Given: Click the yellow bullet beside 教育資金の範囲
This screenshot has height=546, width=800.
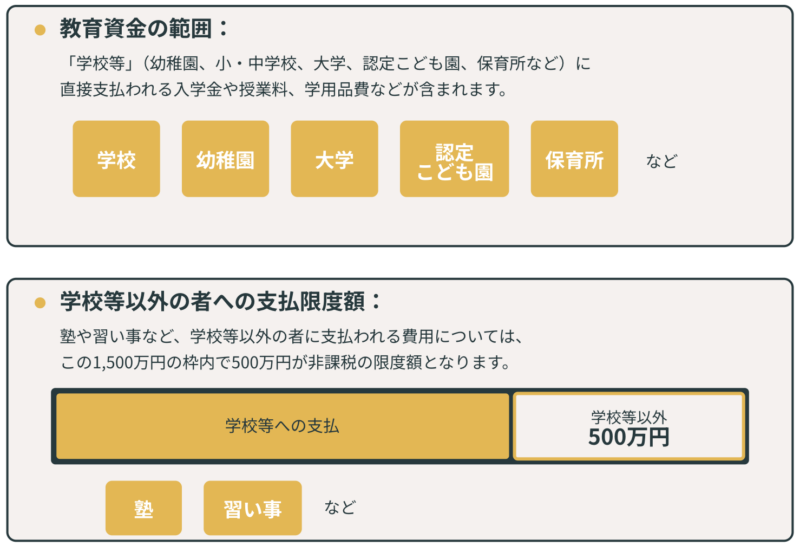Looking at the screenshot, I should pyautogui.click(x=40, y=30).
